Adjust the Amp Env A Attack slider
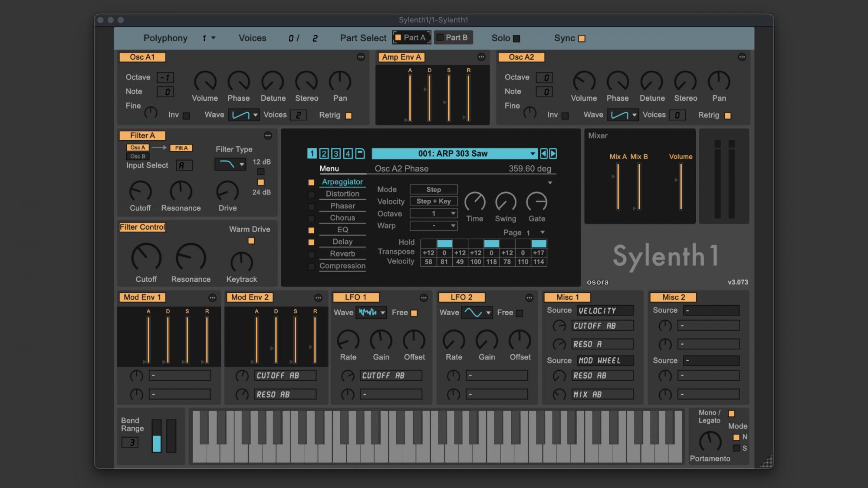The image size is (868, 488). 410,98
